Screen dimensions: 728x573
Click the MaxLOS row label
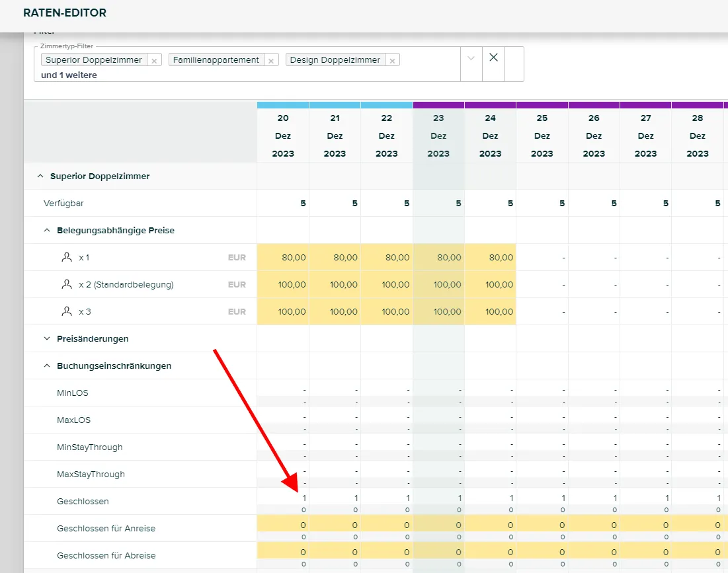74,420
